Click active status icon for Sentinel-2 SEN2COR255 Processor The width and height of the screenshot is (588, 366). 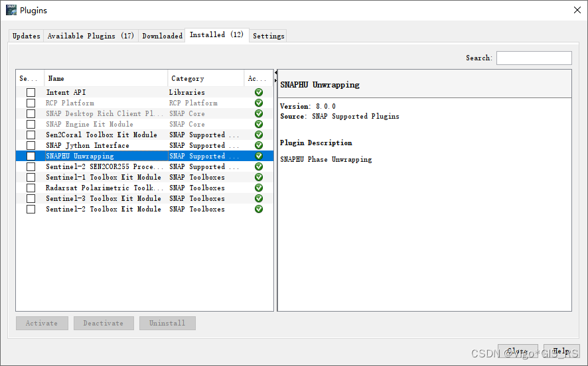[259, 166]
